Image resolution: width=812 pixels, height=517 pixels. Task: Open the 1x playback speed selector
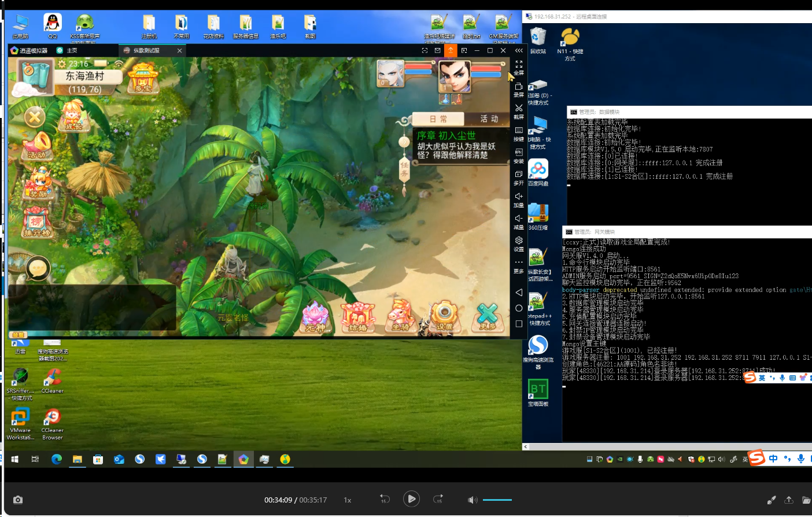click(x=347, y=500)
